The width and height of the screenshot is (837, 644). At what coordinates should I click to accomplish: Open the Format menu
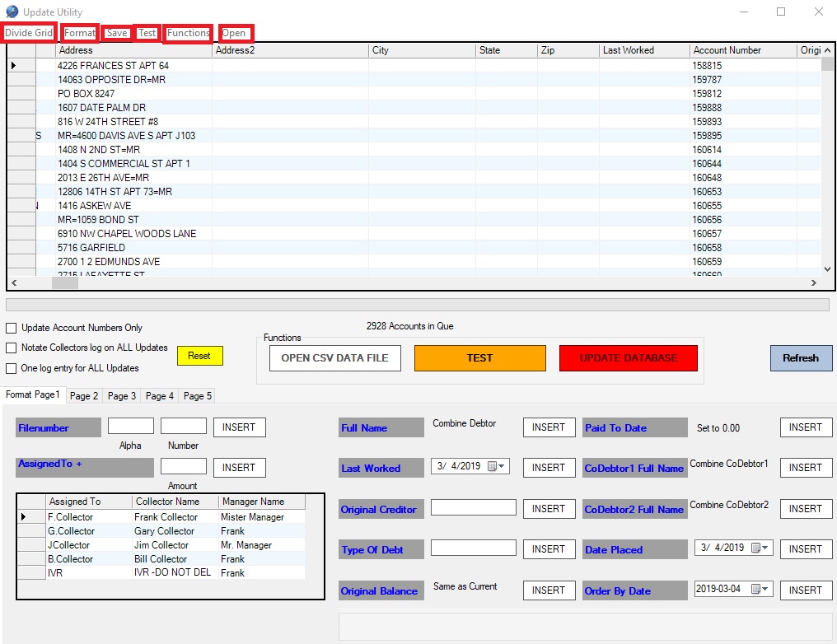pyautogui.click(x=80, y=33)
